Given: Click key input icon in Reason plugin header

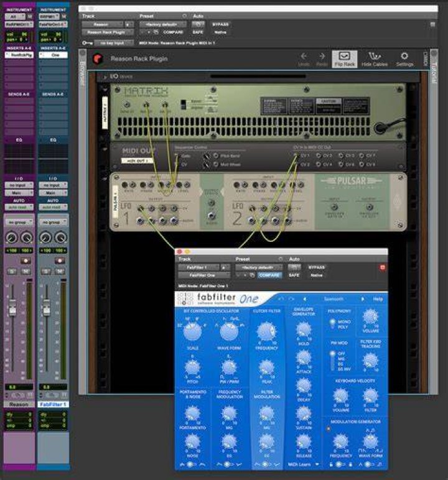Looking at the screenshot, I should [x=87, y=43].
